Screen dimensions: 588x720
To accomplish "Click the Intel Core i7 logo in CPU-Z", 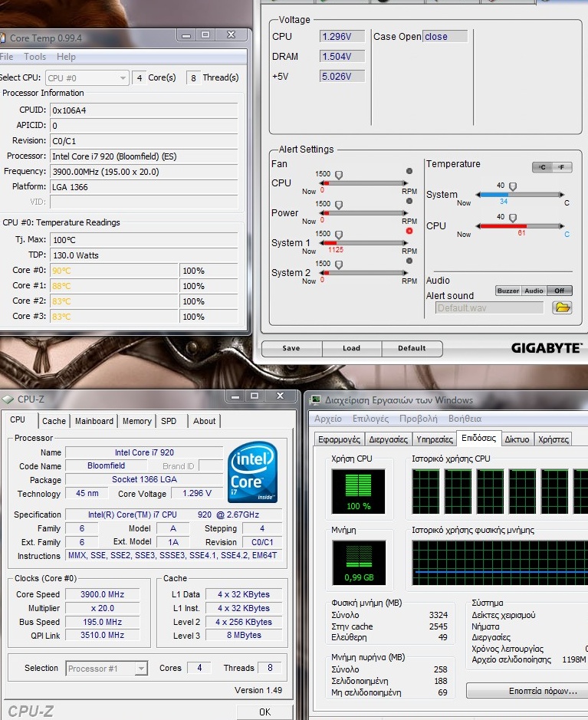I will [x=253, y=472].
